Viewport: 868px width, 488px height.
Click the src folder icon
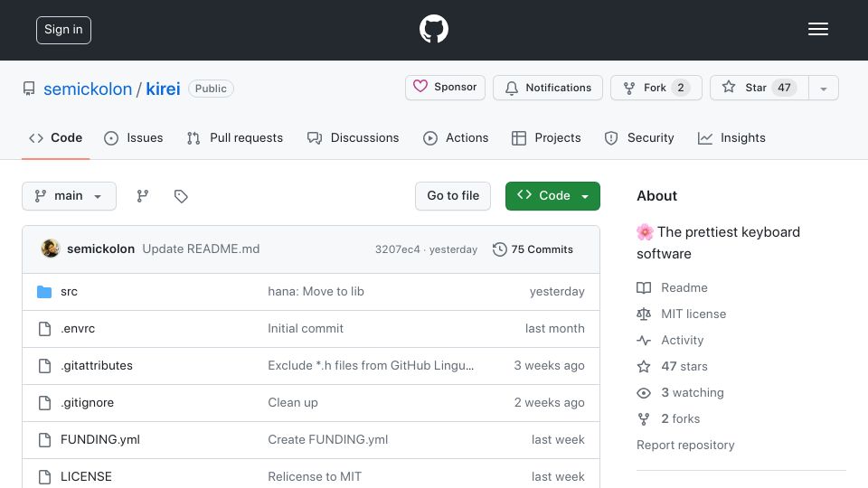(44, 292)
